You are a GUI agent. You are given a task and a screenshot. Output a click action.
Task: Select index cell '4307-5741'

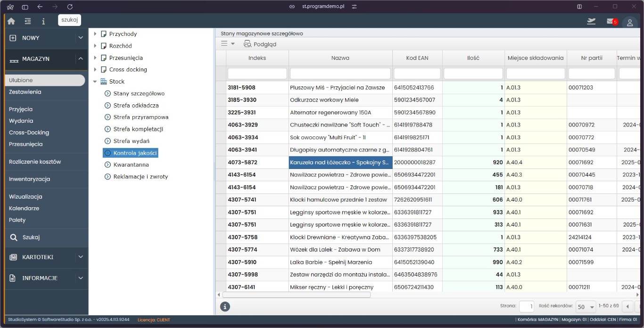point(257,200)
